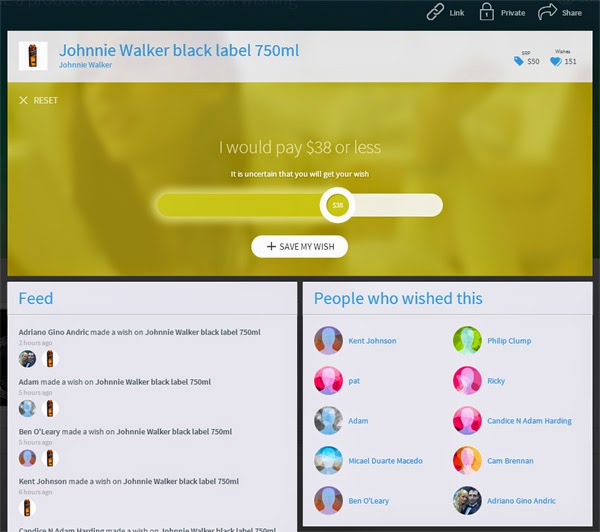Click the unfilled white part of price slider

398,205
